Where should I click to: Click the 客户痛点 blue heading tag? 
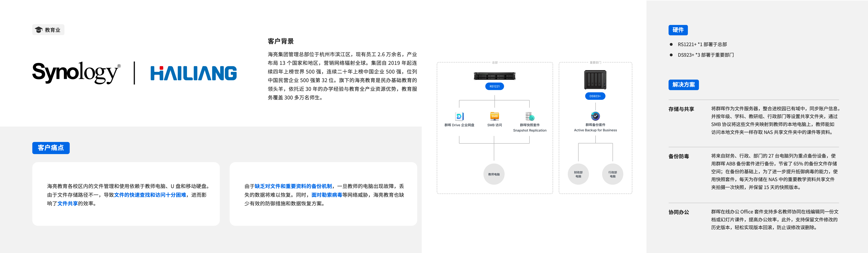pyautogui.click(x=51, y=148)
